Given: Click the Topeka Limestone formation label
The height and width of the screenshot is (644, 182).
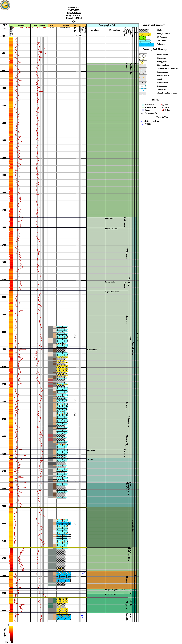Looking at the screenshot, I should click(112, 292).
